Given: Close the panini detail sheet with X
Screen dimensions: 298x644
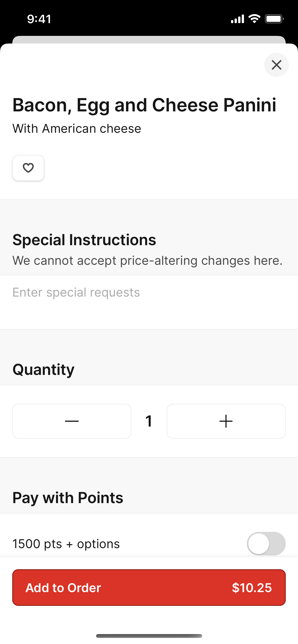Looking at the screenshot, I should point(276,65).
